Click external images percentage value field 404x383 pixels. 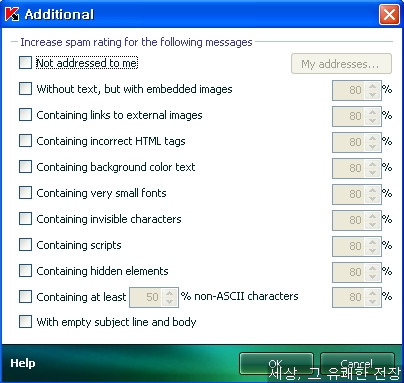349,116
